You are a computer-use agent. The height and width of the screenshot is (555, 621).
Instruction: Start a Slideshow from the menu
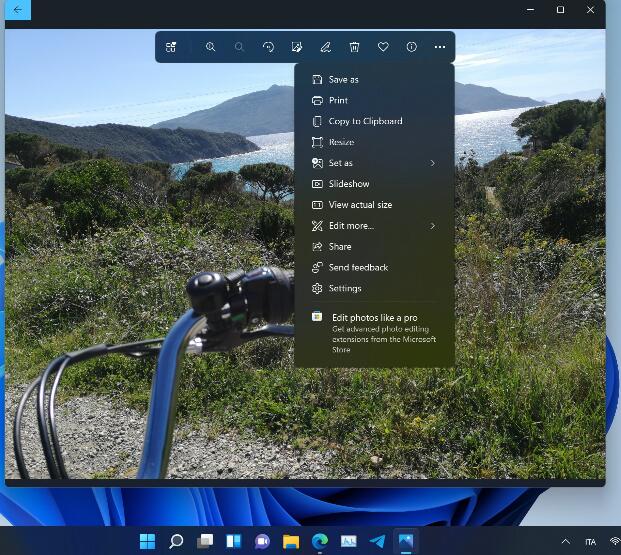[x=374, y=184]
